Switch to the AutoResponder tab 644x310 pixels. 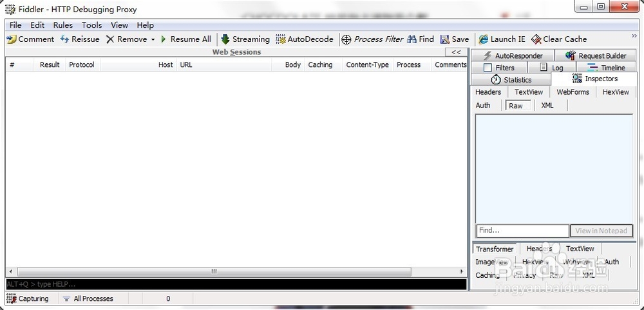(x=513, y=55)
